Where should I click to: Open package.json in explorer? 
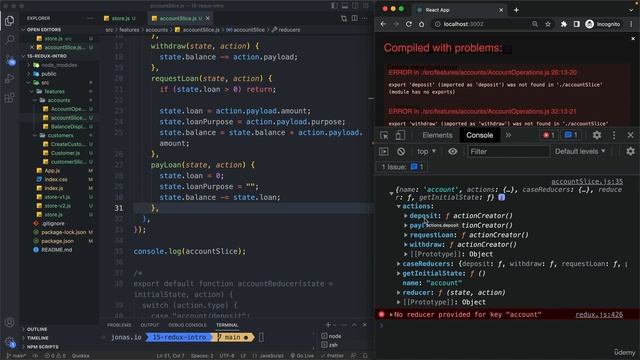(57, 241)
